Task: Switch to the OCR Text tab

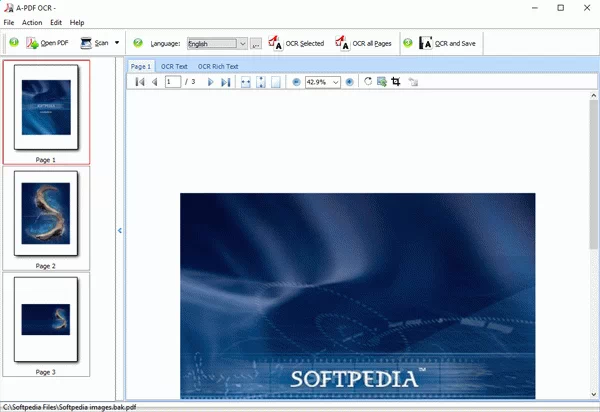Action: click(174, 67)
